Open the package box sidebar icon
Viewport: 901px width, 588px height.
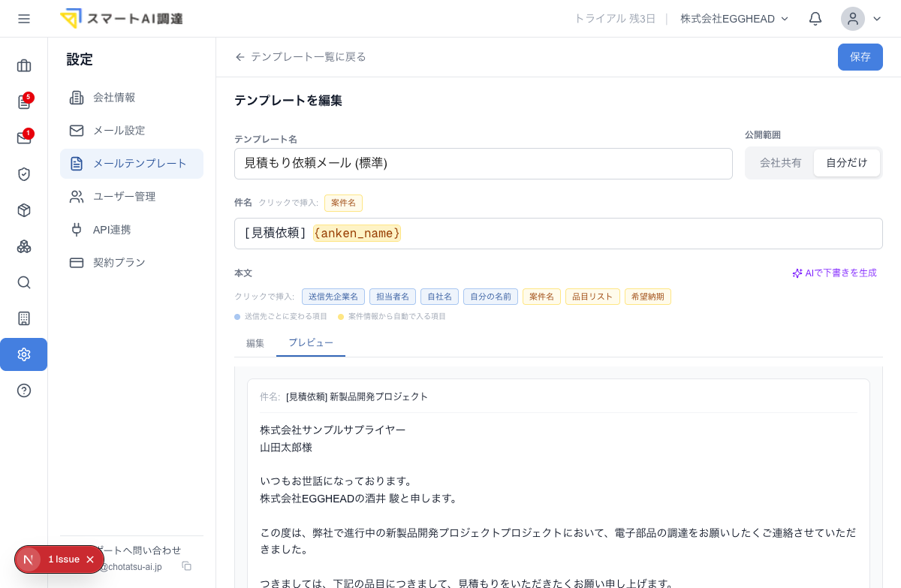point(24,210)
